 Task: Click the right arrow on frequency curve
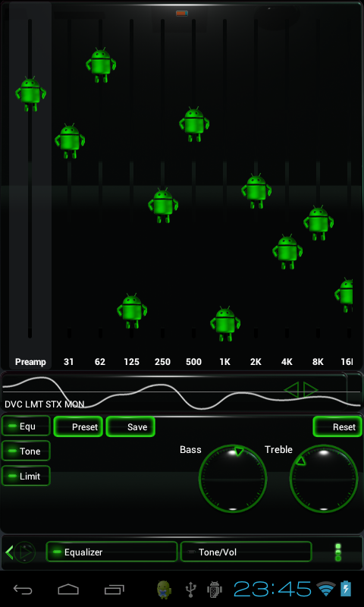pyautogui.click(x=311, y=390)
